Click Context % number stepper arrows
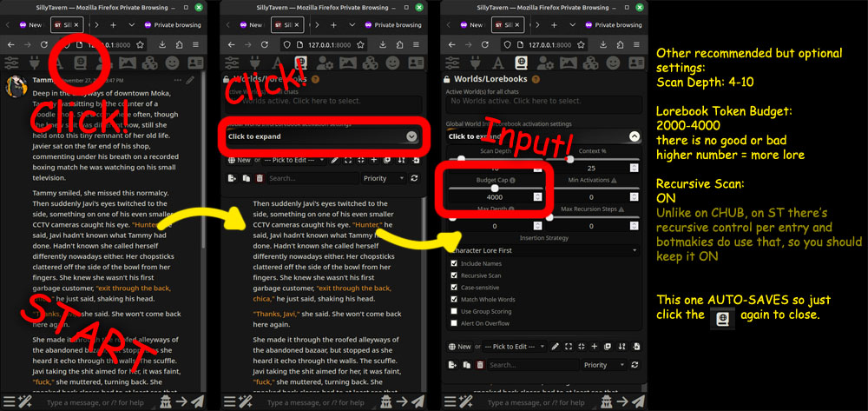 click(x=634, y=169)
